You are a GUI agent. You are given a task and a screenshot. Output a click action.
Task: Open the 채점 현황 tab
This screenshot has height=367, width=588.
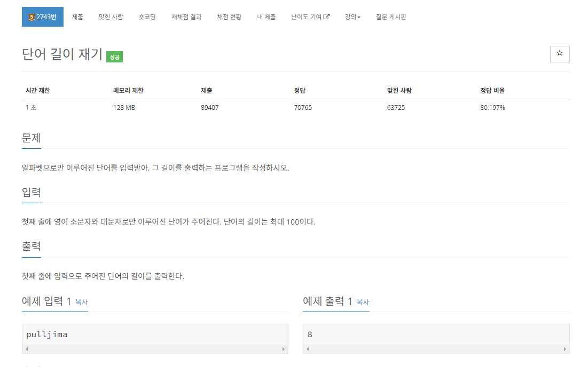click(x=229, y=17)
